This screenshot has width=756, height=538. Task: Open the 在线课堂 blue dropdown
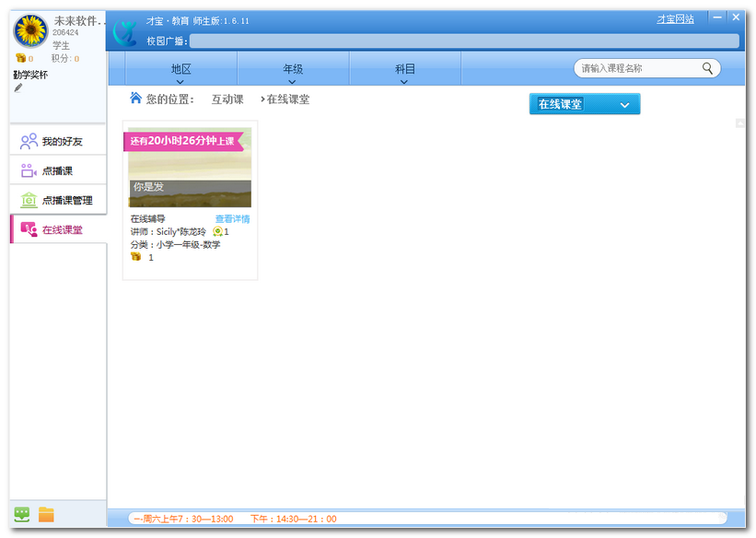coord(585,104)
